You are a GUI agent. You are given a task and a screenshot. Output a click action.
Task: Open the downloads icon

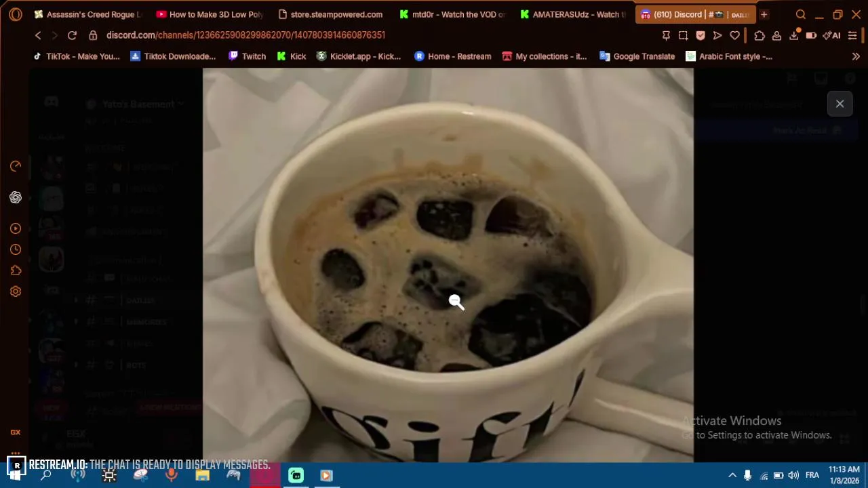click(x=793, y=35)
